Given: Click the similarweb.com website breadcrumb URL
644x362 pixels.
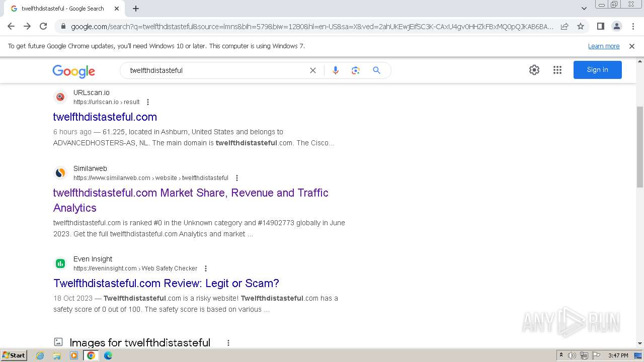Looking at the screenshot, I should tap(151, 178).
